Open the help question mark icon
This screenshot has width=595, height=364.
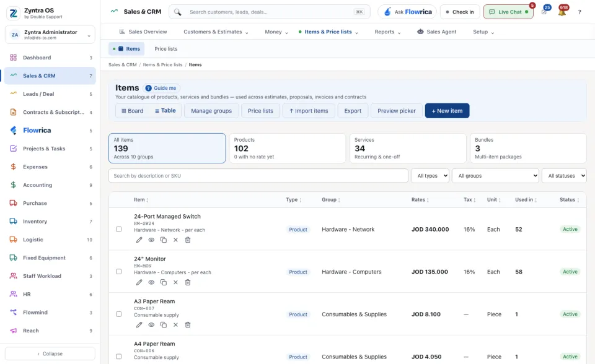pyautogui.click(x=580, y=12)
